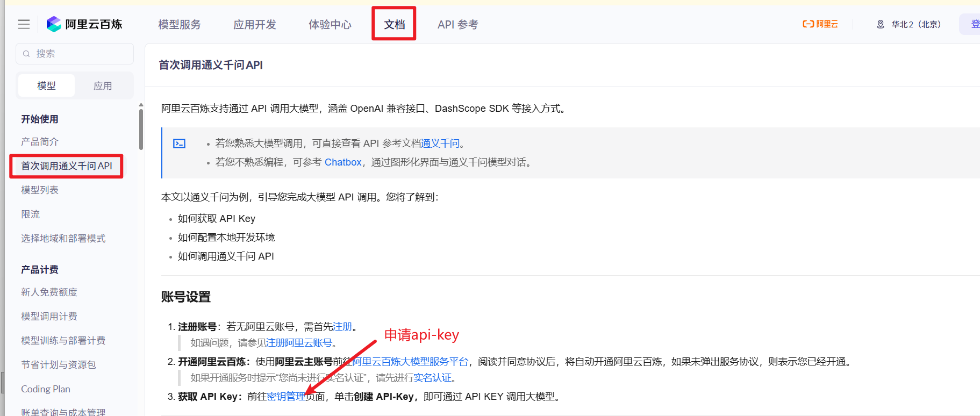Open 新人免费额度 in the sidebar
980x416 pixels.
(49, 292)
